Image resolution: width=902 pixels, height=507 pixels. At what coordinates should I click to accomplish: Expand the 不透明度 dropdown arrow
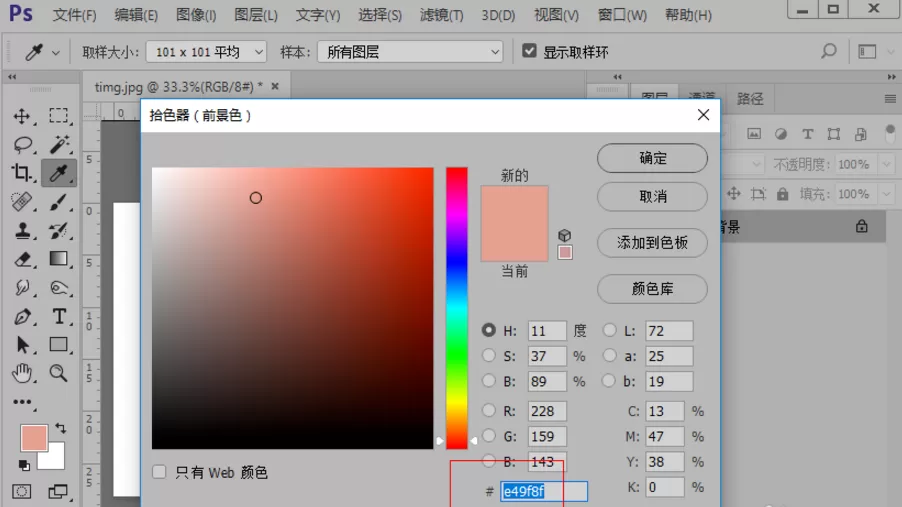(886, 165)
